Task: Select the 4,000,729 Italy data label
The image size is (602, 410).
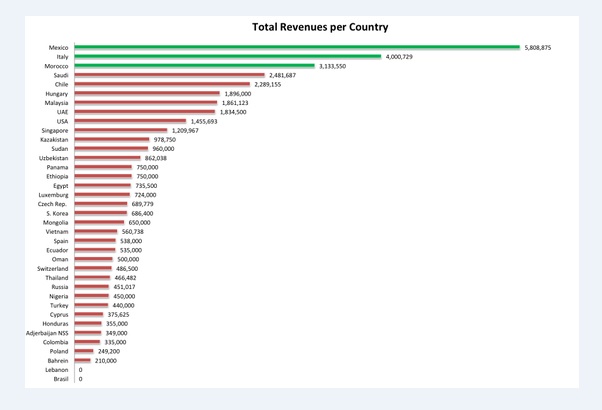Action: coord(399,57)
